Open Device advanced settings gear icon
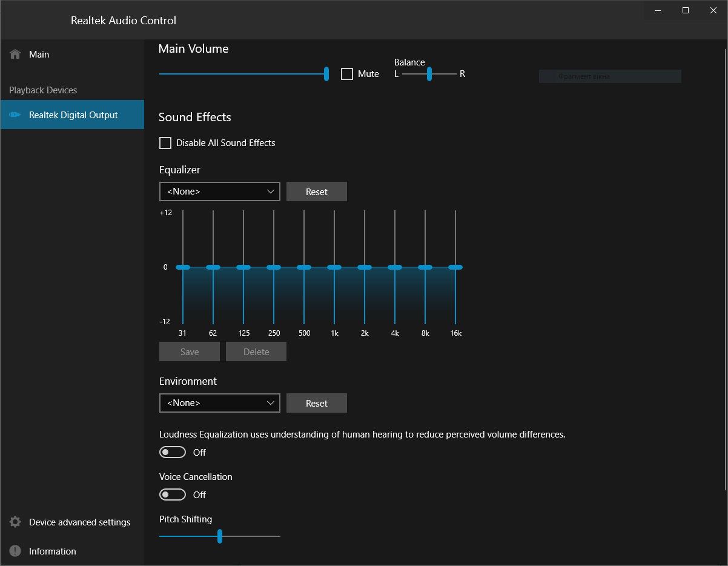This screenshot has height=566, width=728. [x=15, y=522]
